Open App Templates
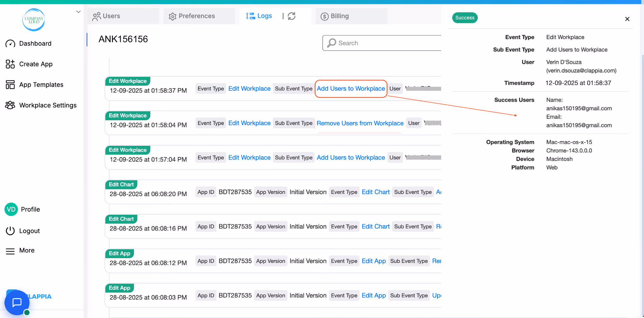The height and width of the screenshot is (318, 644). [x=41, y=85]
